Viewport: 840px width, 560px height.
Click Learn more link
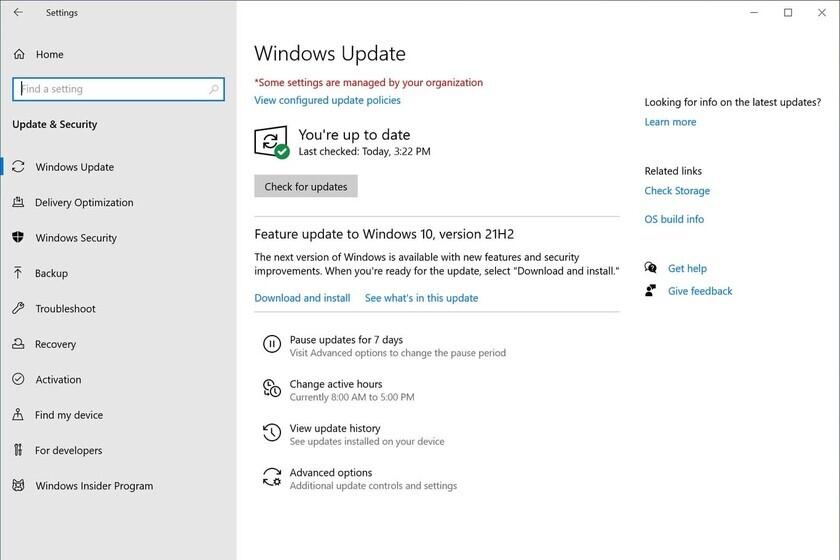pyautogui.click(x=670, y=122)
